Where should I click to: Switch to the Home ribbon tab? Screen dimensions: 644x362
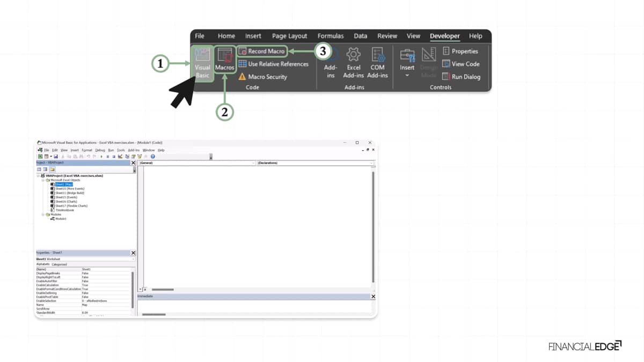(x=226, y=36)
